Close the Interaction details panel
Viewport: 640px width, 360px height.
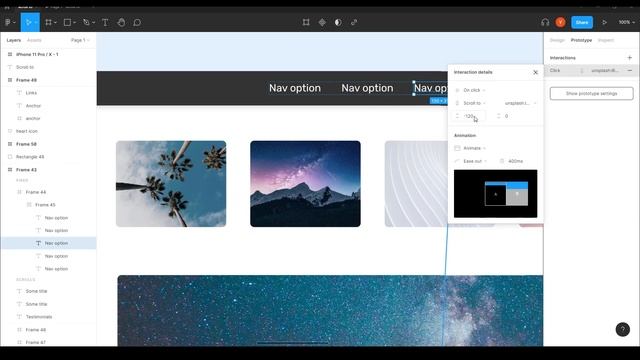coord(536,72)
